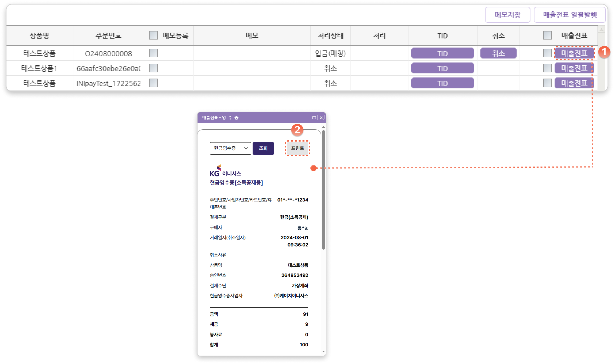Screen dimensions: 614x364
Task: Check 매출전표 box for 테스트상품1 row
Action: point(547,68)
